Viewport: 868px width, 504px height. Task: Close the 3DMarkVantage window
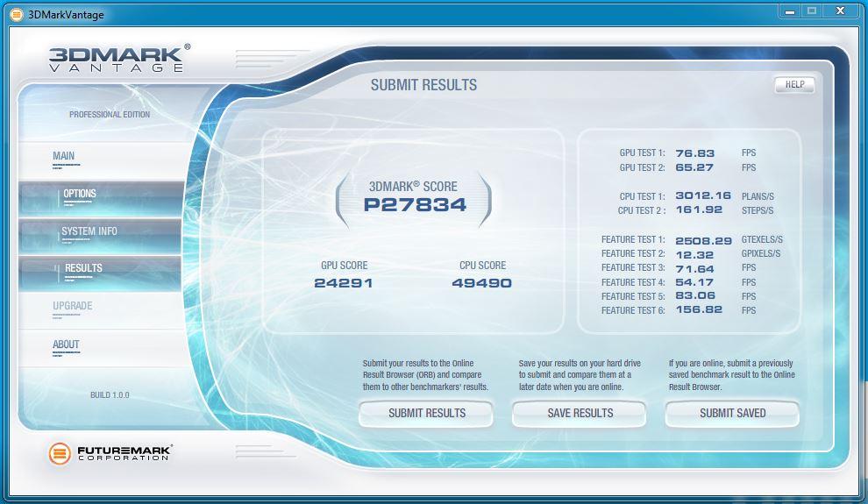pyautogui.click(x=840, y=11)
